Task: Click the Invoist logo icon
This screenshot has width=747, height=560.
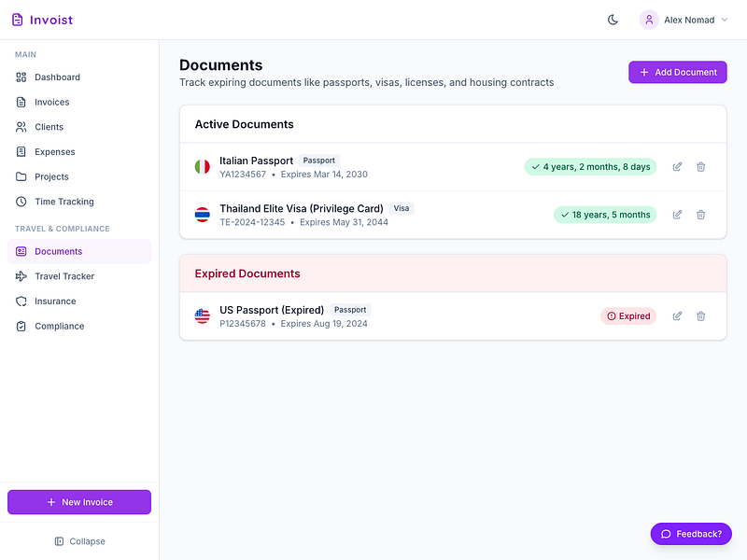Action: point(17,20)
